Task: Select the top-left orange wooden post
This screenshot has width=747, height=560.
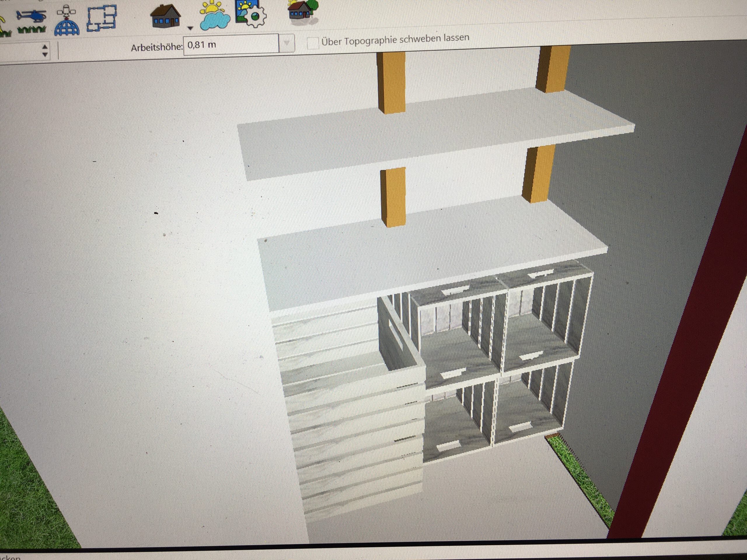Action: pyautogui.click(x=391, y=83)
